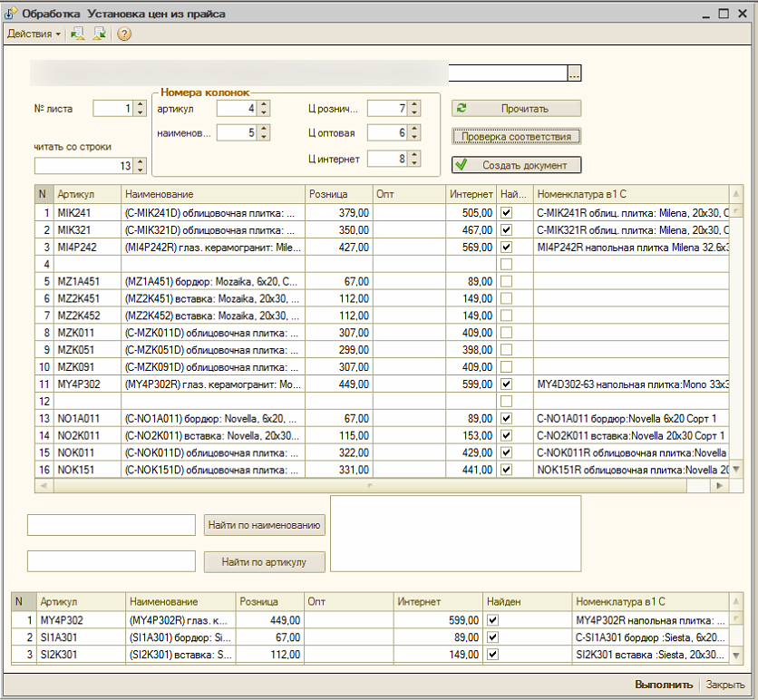Viewport: 758px width, 700px height.
Task: Click the file browse ellipsis button
Action: [574, 73]
